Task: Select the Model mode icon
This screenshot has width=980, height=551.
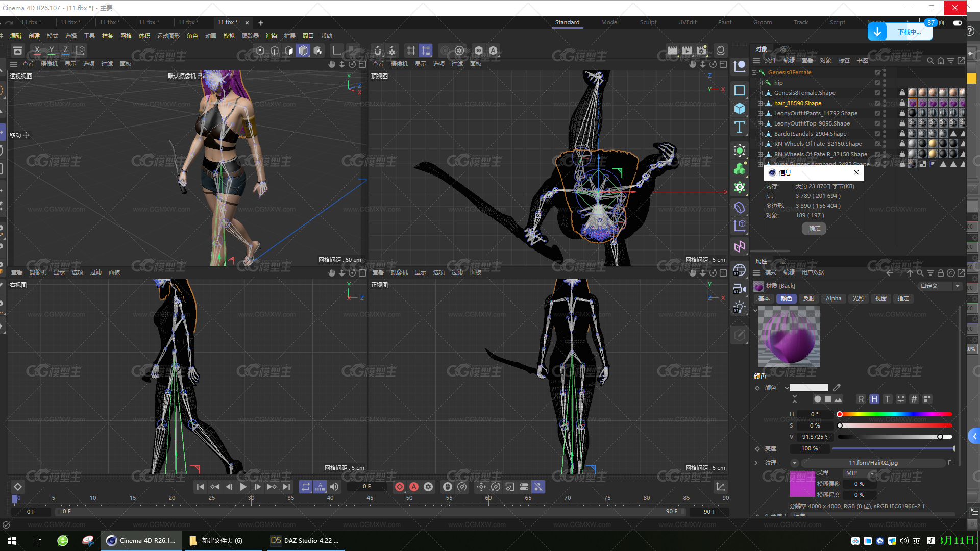Action: click(x=303, y=51)
